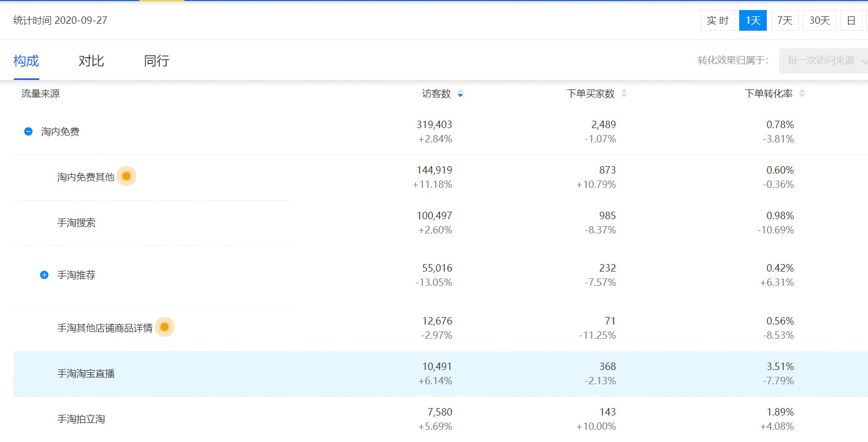The width and height of the screenshot is (868, 442).
Task: Sort by 下单买家数 column arrows
Action: pos(624,94)
